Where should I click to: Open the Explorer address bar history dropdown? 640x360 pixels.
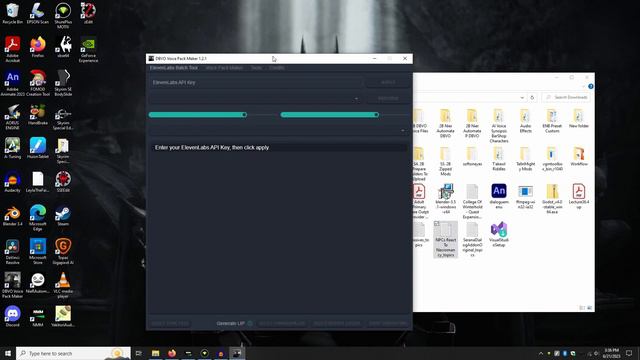[522, 98]
